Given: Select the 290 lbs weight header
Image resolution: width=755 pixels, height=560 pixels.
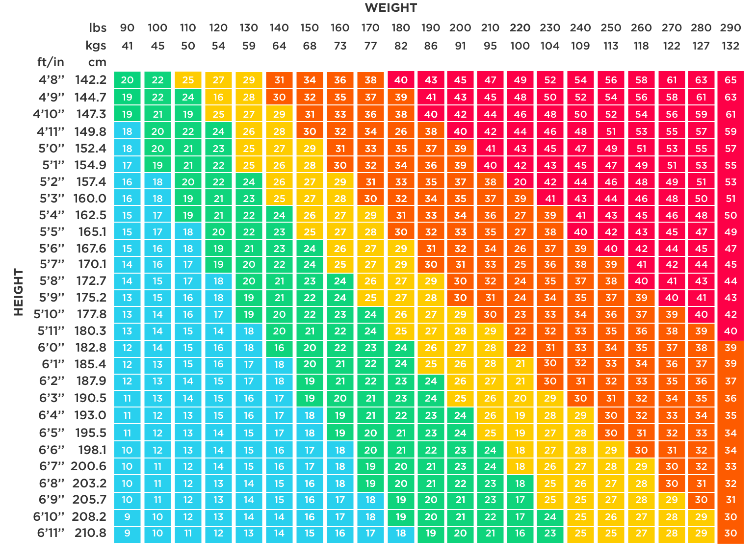Looking at the screenshot, I should pos(730,28).
